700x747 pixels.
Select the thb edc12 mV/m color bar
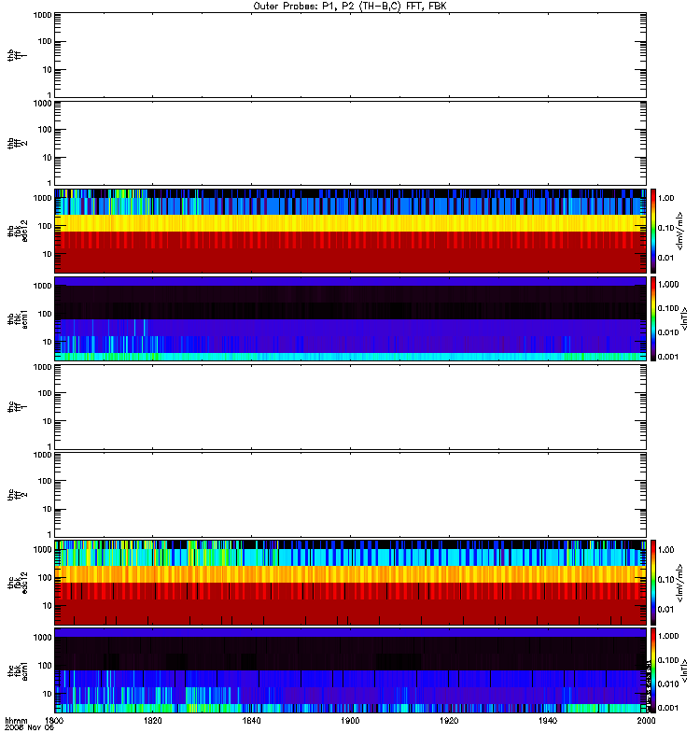point(653,231)
